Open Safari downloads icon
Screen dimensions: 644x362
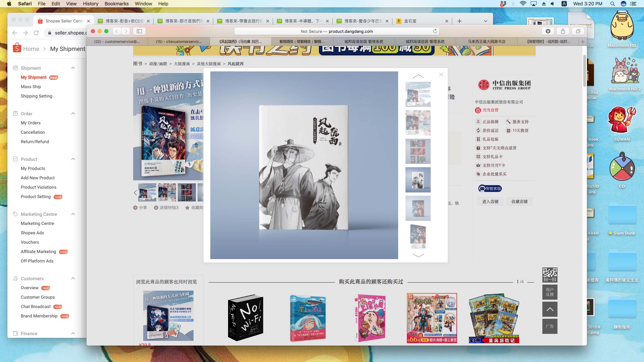(548, 31)
